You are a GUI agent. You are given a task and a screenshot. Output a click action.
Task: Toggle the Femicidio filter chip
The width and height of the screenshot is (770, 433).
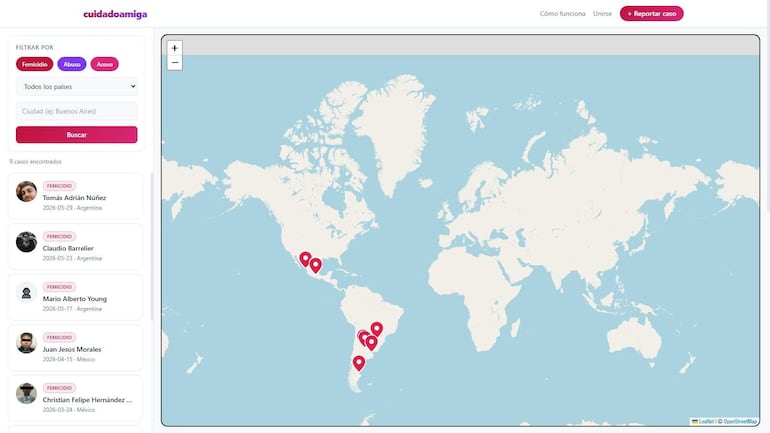tap(34, 64)
